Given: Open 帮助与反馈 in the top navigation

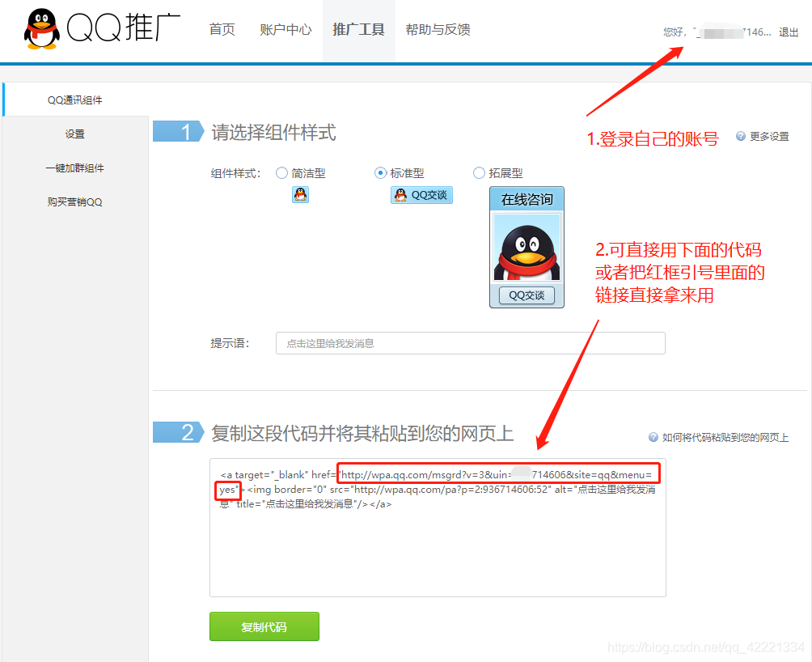Looking at the screenshot, I should tap(438, 29).
